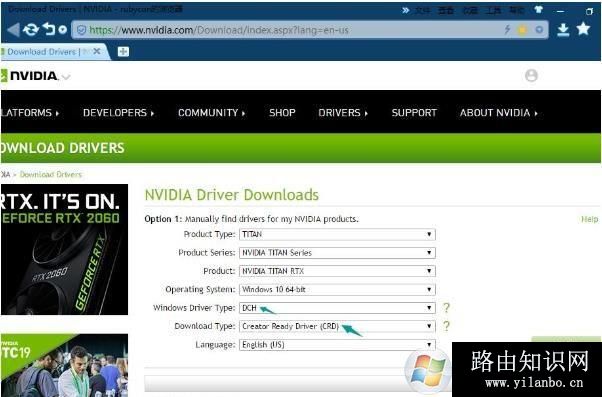Expand the chevron next to NVIDIA logo
This screenshot has width=602, height=397.
(66, 77)
